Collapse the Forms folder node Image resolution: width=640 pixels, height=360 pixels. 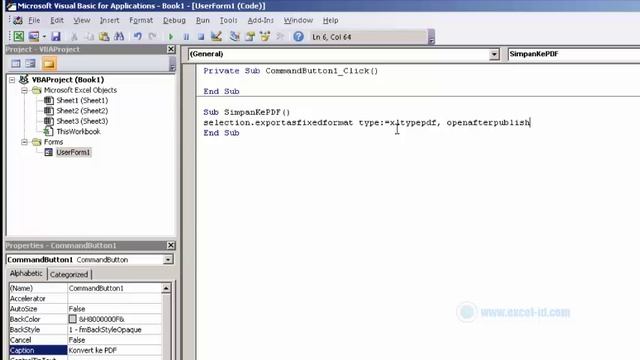[24, 142]
